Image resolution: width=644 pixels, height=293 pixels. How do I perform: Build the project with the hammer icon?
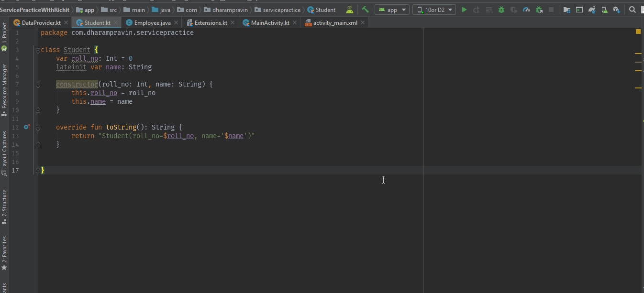tap(366, 9)
